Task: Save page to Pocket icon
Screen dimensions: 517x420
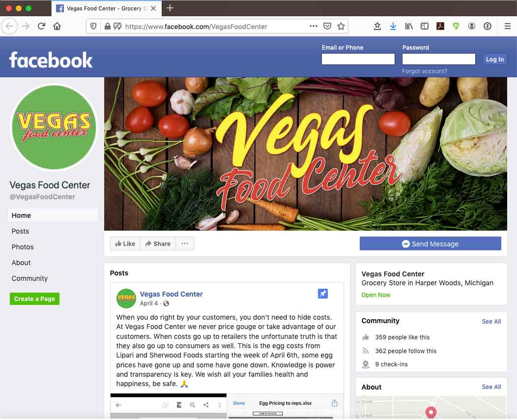Action: (327, 26)
